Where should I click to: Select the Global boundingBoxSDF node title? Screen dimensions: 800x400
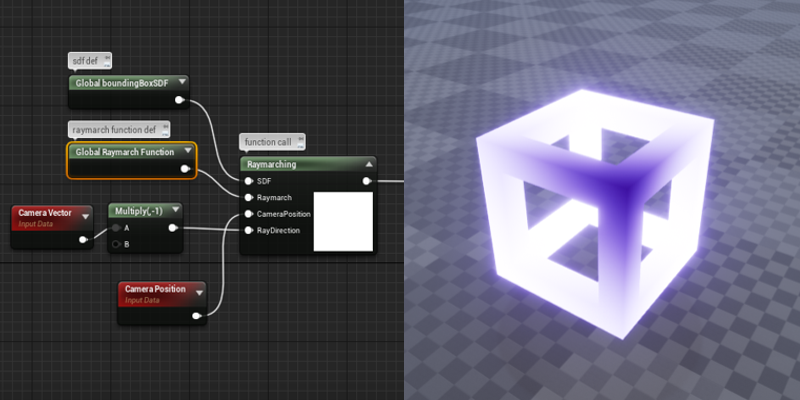[122, 83]
